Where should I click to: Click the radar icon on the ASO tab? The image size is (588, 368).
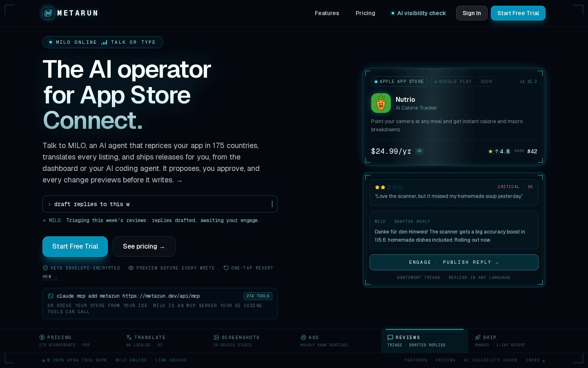[303, 337]
